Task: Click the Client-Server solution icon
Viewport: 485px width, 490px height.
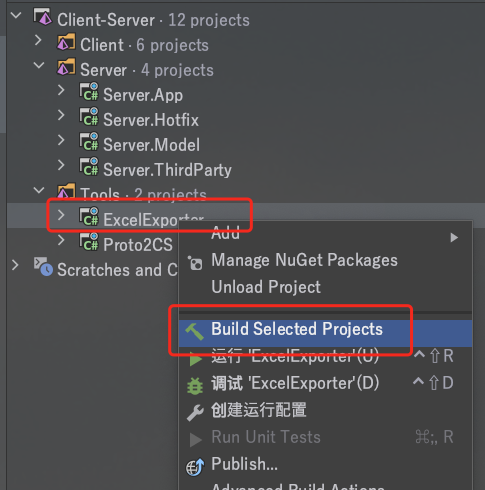Action: pos(43,17)
